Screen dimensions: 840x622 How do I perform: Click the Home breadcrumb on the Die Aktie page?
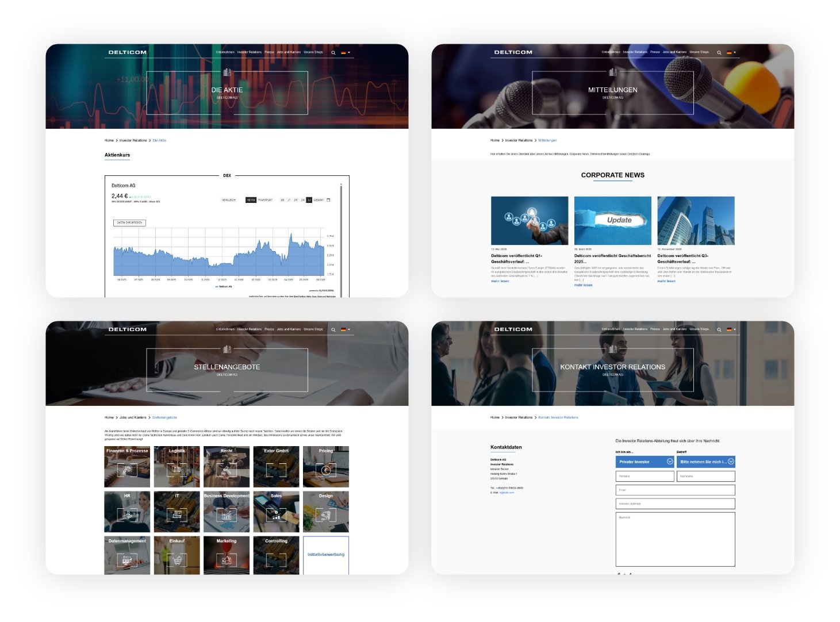(x=109, y=140)
